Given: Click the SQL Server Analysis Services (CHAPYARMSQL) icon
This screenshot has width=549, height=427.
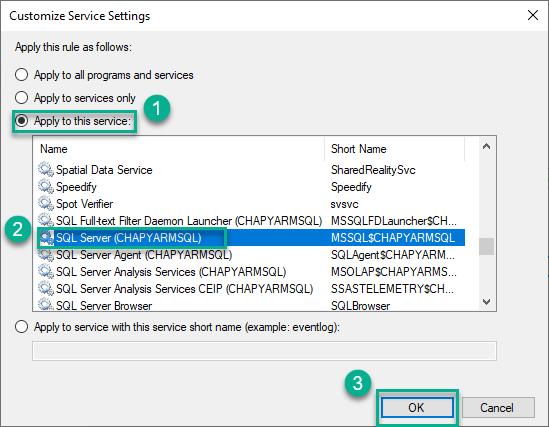Looking at the screenshot, I should tap(46, 272).
